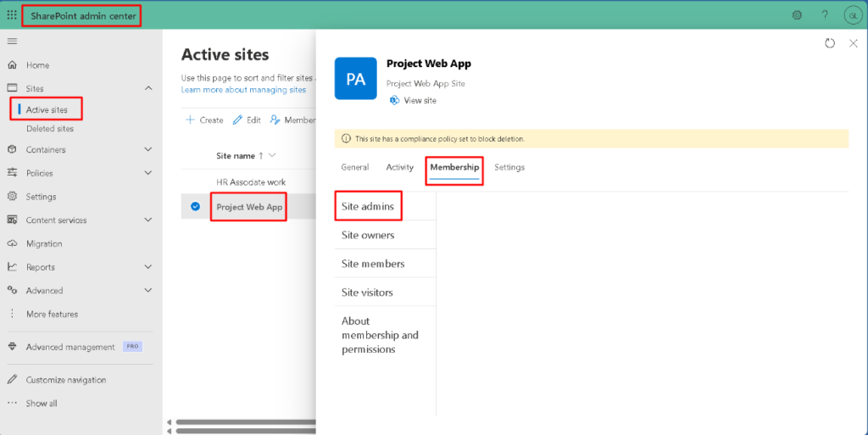Close the Project Web App details panel
Viewport: 868px width, 435px height.
[853, 43]
